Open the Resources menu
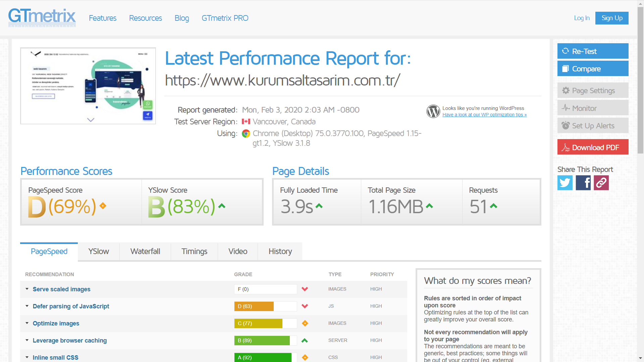 (x=146, y=18)
